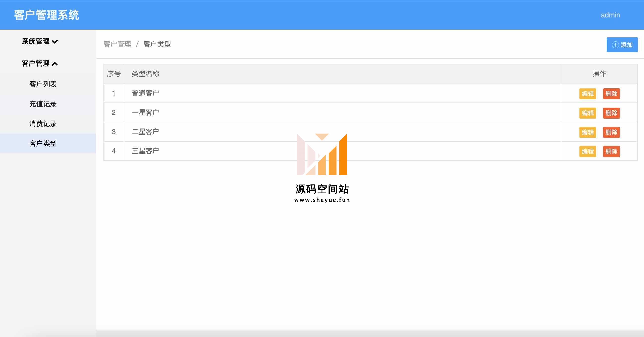Click the 添加 button
Image resolution: width=644 pixels, height=337 pixels.
[x=622, y=45]
